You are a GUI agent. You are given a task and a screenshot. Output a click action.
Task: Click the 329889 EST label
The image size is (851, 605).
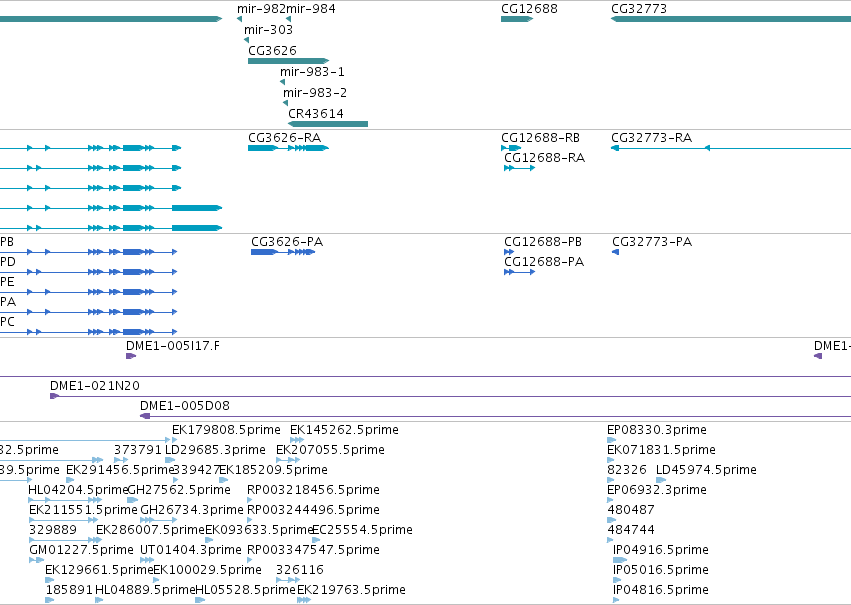pos(53,530)
